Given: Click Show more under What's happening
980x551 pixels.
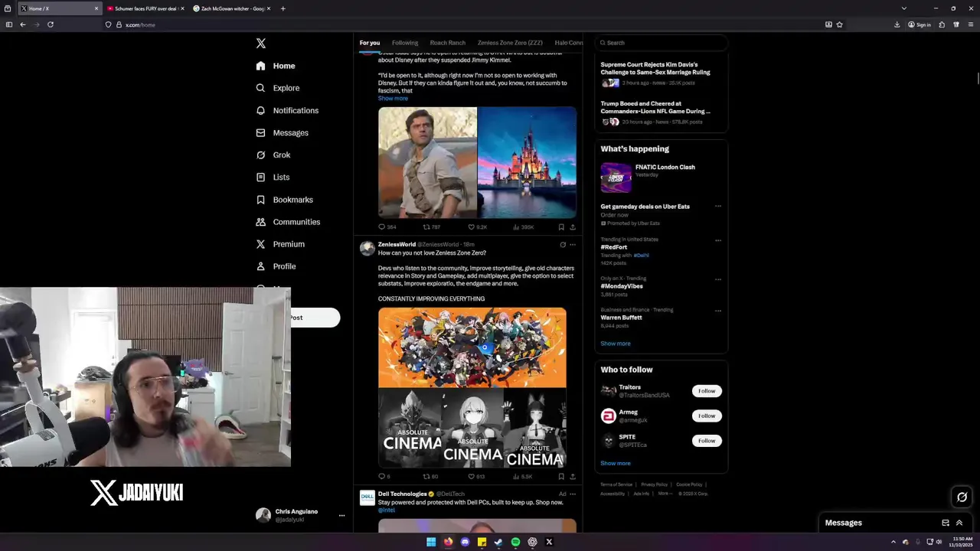Looking at the screenshot, I should pos(616,344).
